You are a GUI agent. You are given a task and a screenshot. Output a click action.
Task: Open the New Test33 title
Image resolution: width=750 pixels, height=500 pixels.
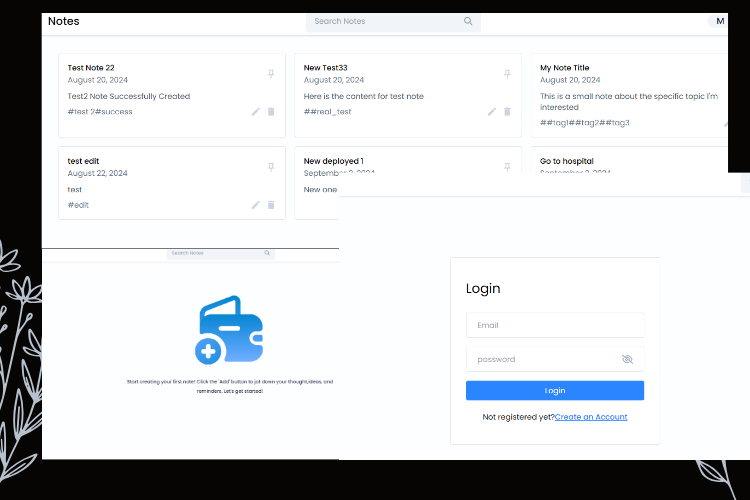point(325,68)
